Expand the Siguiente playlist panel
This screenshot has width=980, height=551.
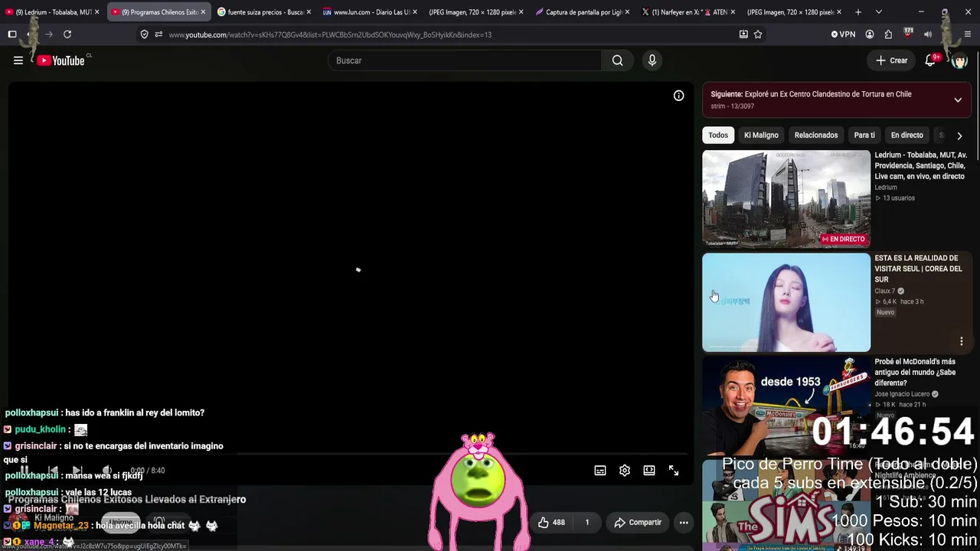[958, 100]
